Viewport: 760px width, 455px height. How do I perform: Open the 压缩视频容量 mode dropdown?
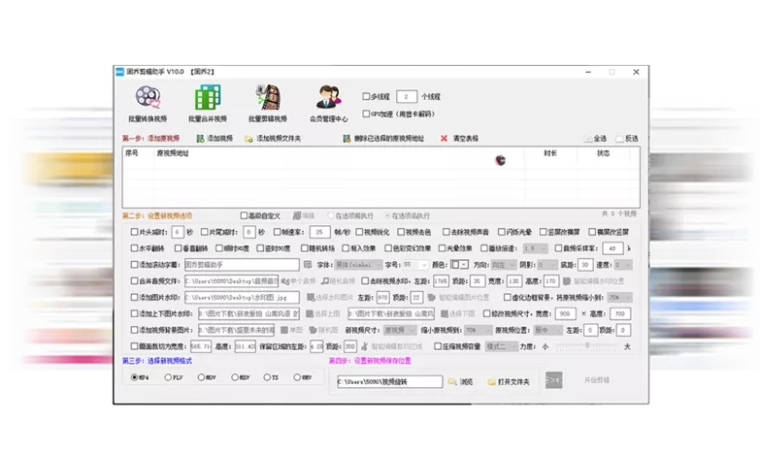click(501, 346)
